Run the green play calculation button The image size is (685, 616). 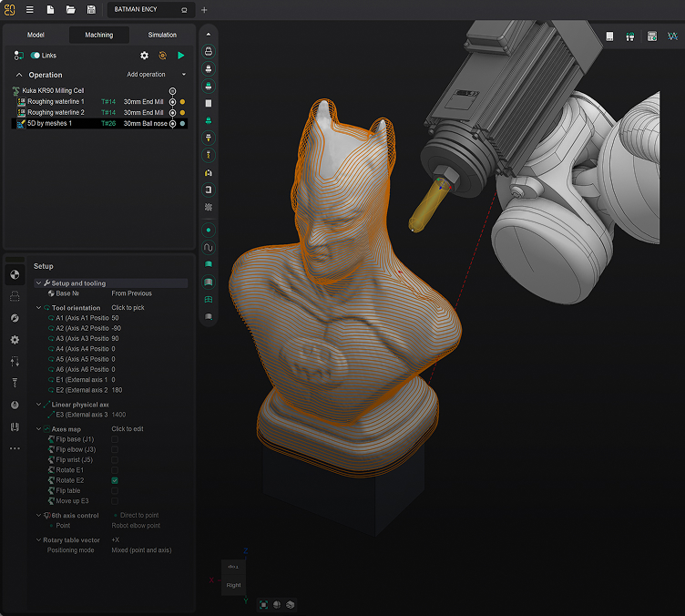[x=181, y=56]
